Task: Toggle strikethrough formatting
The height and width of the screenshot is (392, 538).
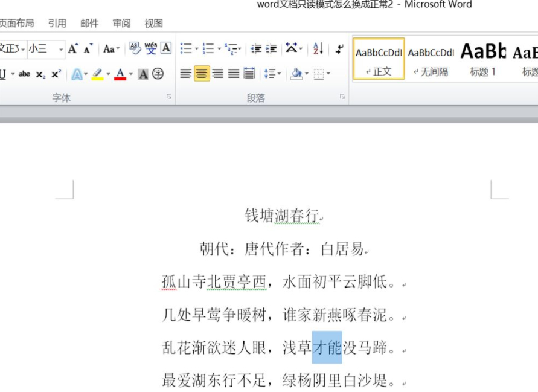Action: 24,74
